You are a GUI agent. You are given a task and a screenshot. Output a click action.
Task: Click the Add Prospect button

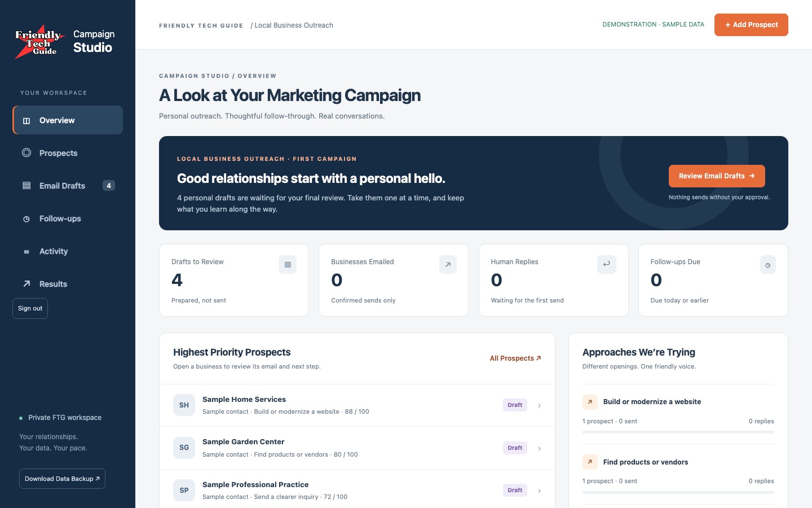(x=751, y=25)
